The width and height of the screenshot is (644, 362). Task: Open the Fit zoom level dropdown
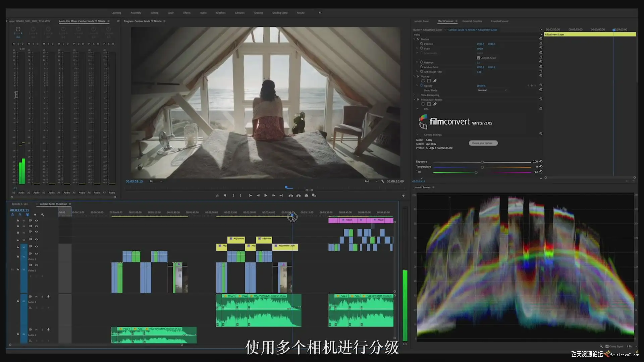point(156,181)
